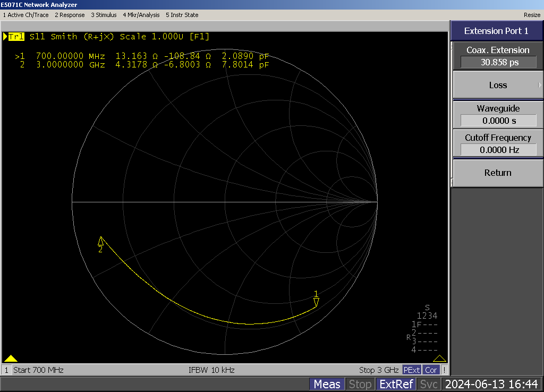
Task: Click marker 2 triangle on the Smith trace
Action: pyautogui.click(x=101, y=241)
